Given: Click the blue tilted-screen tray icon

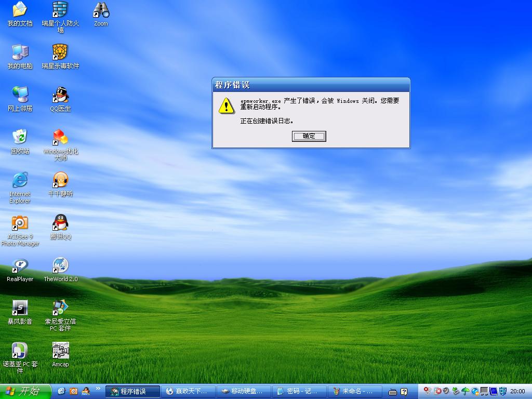Looking at the screenshot, I should pos(494,392).
